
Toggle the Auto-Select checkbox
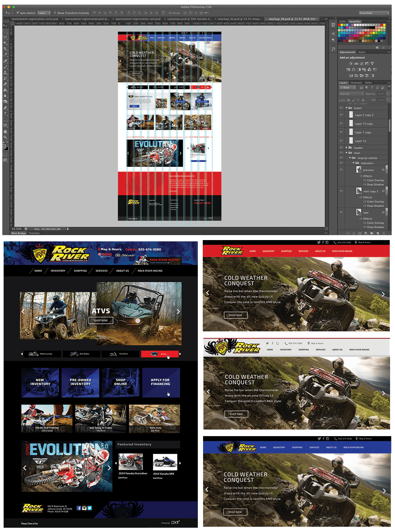coord(18,13)
